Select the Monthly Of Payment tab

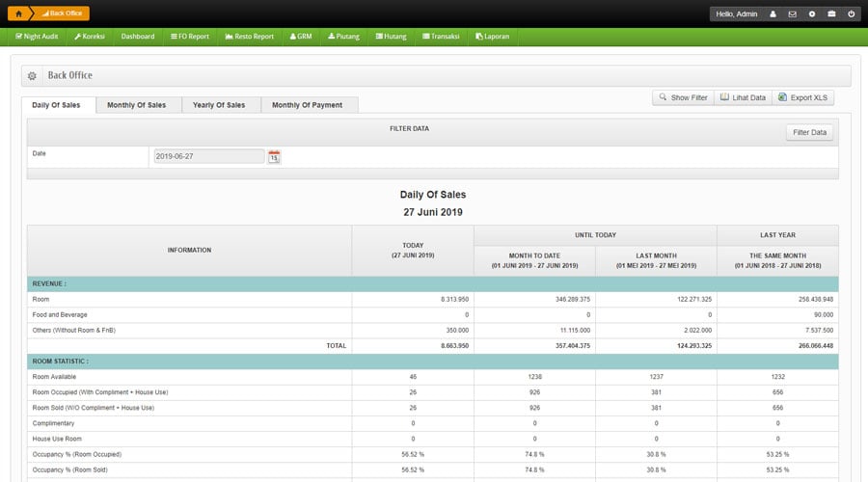tap(307, 105)
